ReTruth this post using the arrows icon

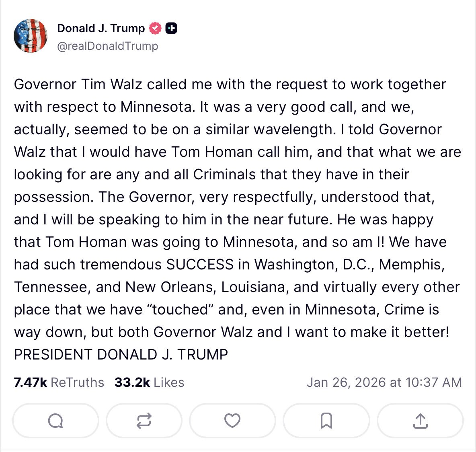tap(144, 421)
